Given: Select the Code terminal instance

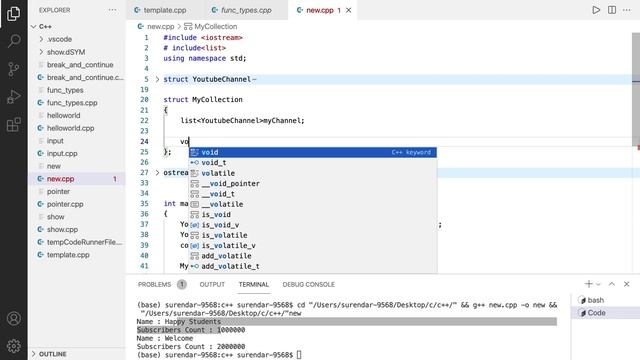Looking at the screenshot, I should [606, 313].
